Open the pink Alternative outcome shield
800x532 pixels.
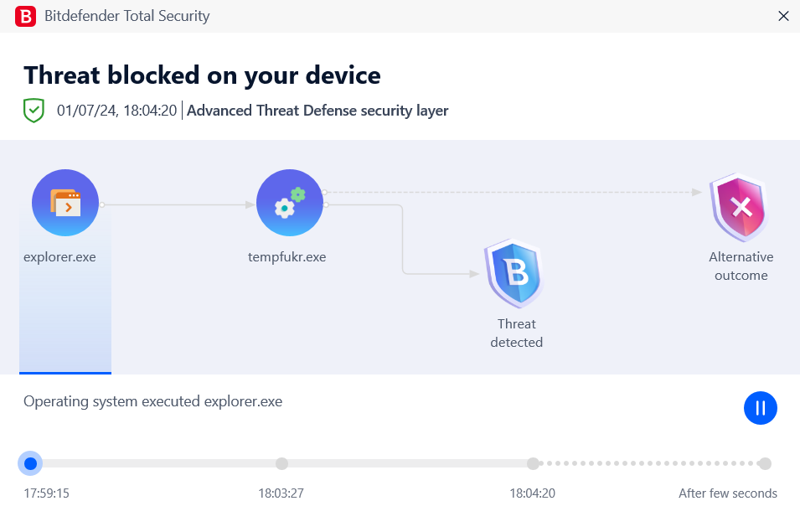[x=741, y=207]
